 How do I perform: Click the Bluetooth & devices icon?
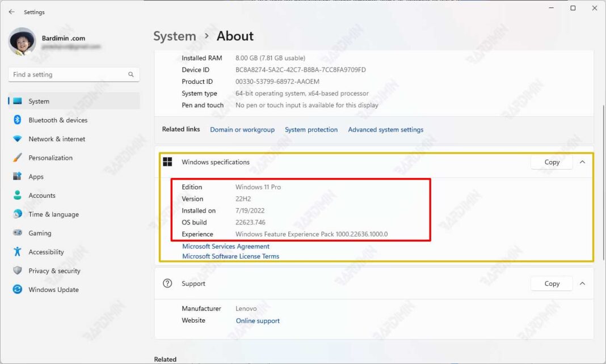click(17, 120)
